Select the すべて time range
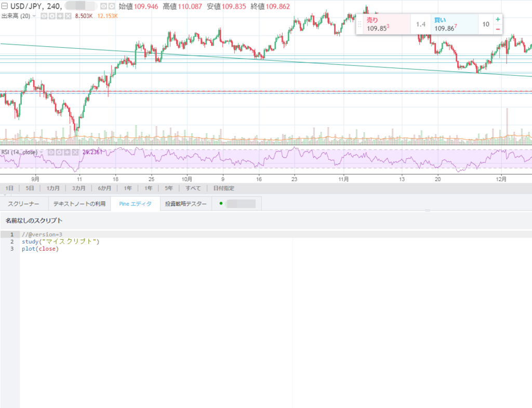Screen dimensions: 532x408 (x=193, y=188)
